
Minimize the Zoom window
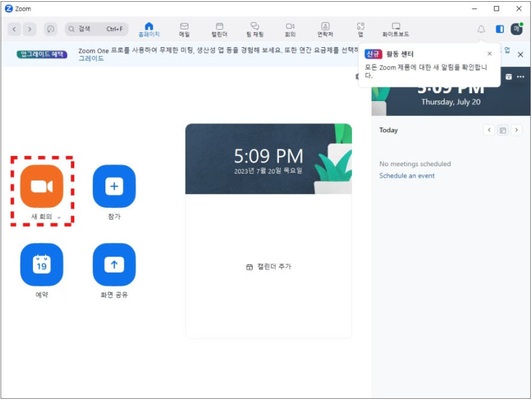tap(475, 9)
